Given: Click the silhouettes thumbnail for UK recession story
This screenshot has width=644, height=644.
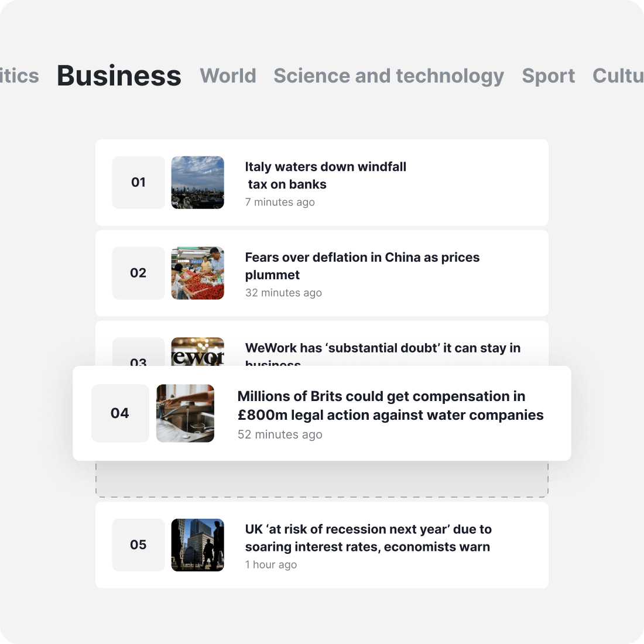Looking at the screenshot, I should point(197,544).
